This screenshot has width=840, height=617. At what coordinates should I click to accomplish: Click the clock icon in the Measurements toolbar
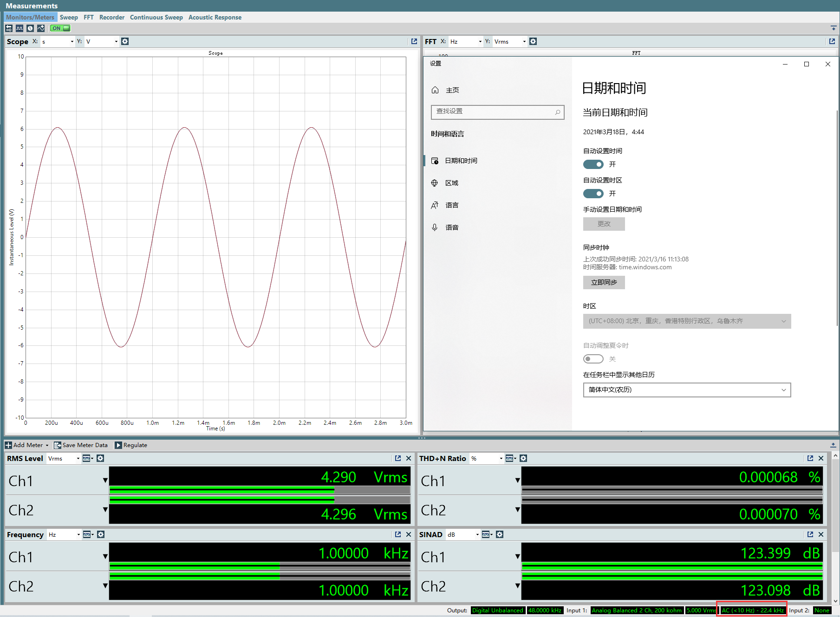[30, 28]
